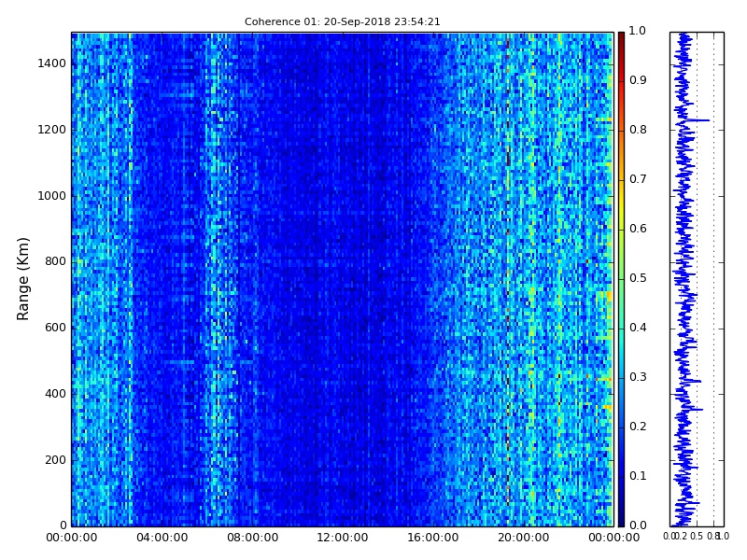Image resolution: width=747 pixels, height=560 pixels.
Task: Click the 1400 range tick label
Action: coord(51,63)
